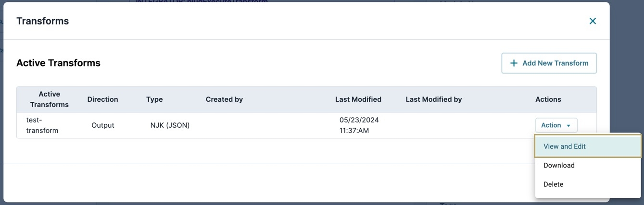The image size is (644, 205).
Task: Select the test-transform row name
Action: (x=42, y=125)
